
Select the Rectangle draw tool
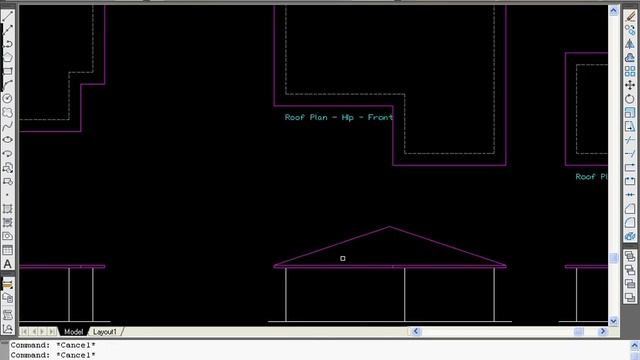click(x=7, y=71)
